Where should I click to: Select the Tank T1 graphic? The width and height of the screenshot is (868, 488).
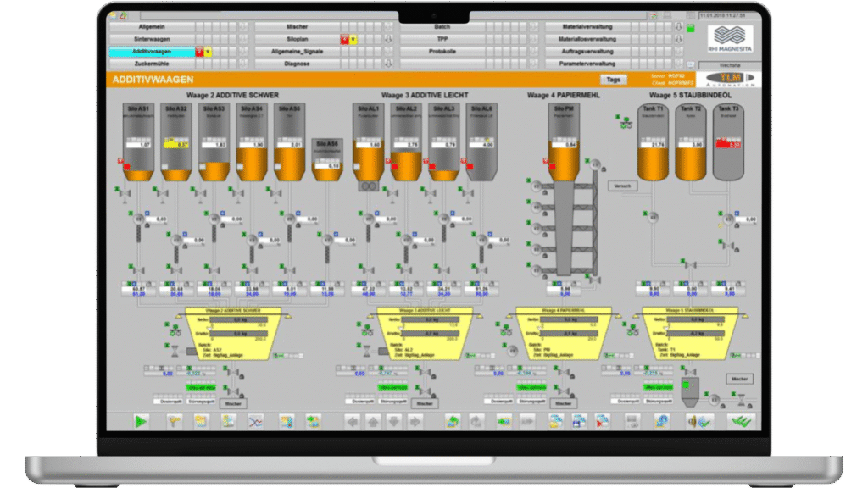point(654,141)
